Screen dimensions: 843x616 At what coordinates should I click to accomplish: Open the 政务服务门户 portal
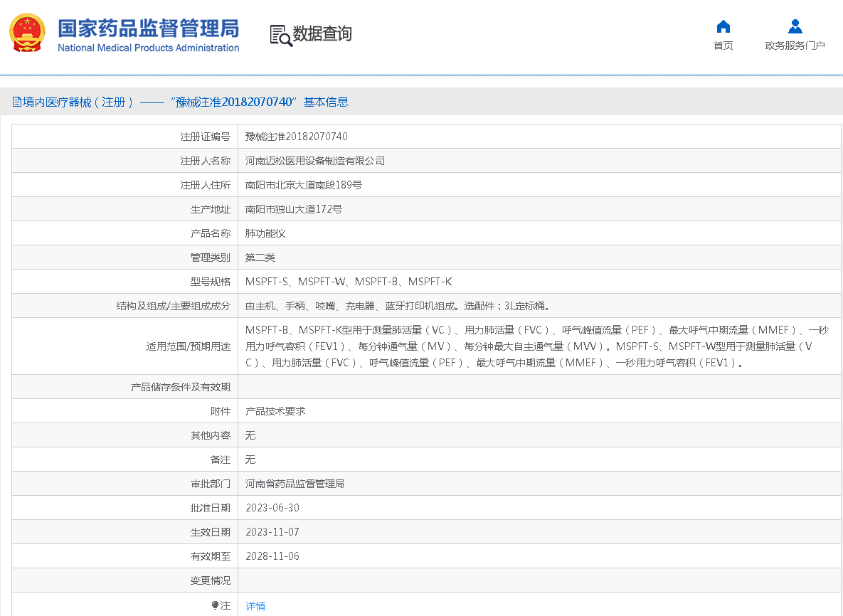click(x=795, y=44)
